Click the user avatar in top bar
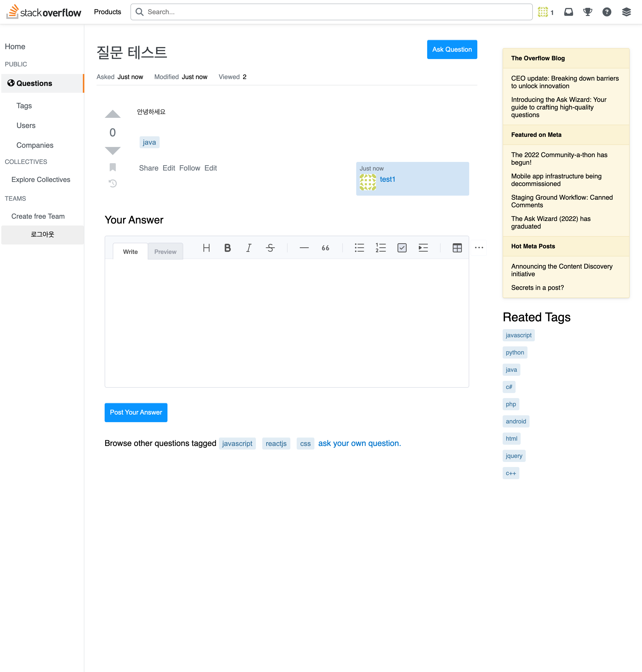This screenshot has width=642, height=672. pyautogui.click(x=543, y=12)
